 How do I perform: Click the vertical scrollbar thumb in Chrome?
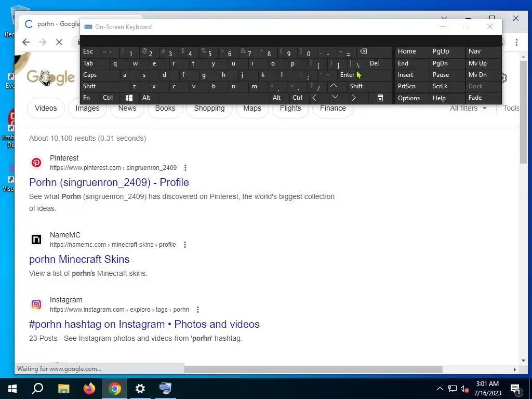(x=523, y=113)
